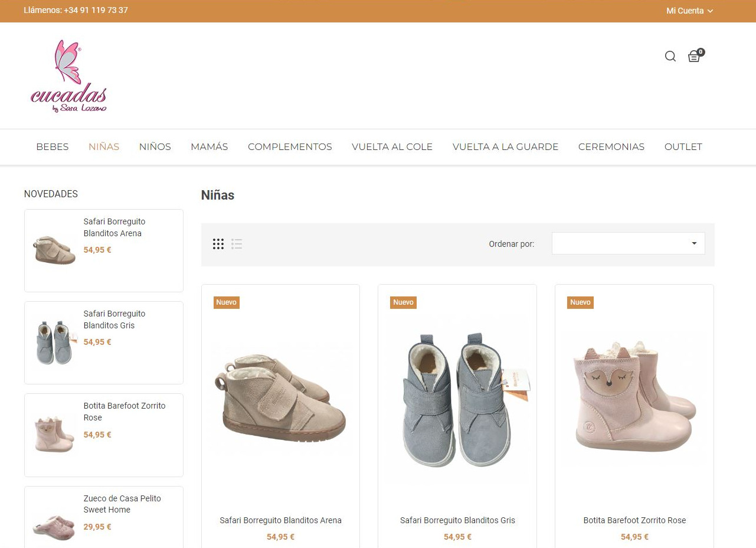Open sidebar thumbnail of grey Safari boots
Viewport: 756px width, 548px height.
tap(54, 343)
